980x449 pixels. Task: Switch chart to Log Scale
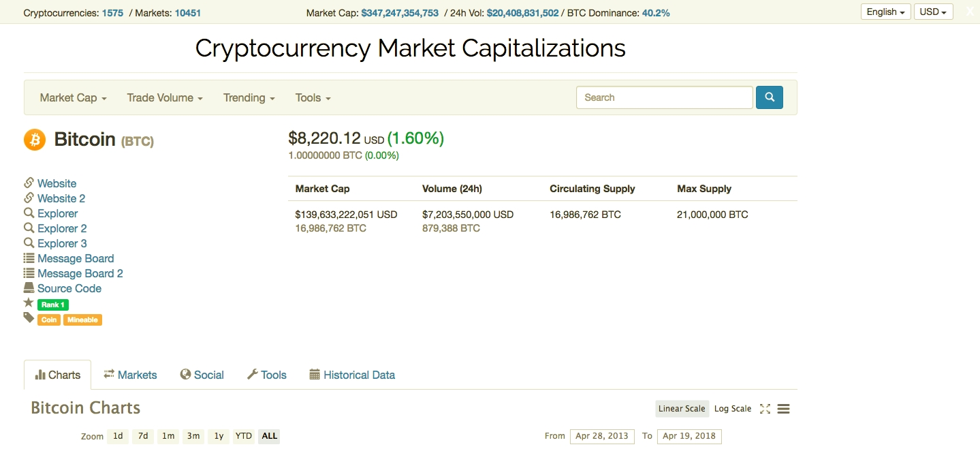(x=733, y=409)
